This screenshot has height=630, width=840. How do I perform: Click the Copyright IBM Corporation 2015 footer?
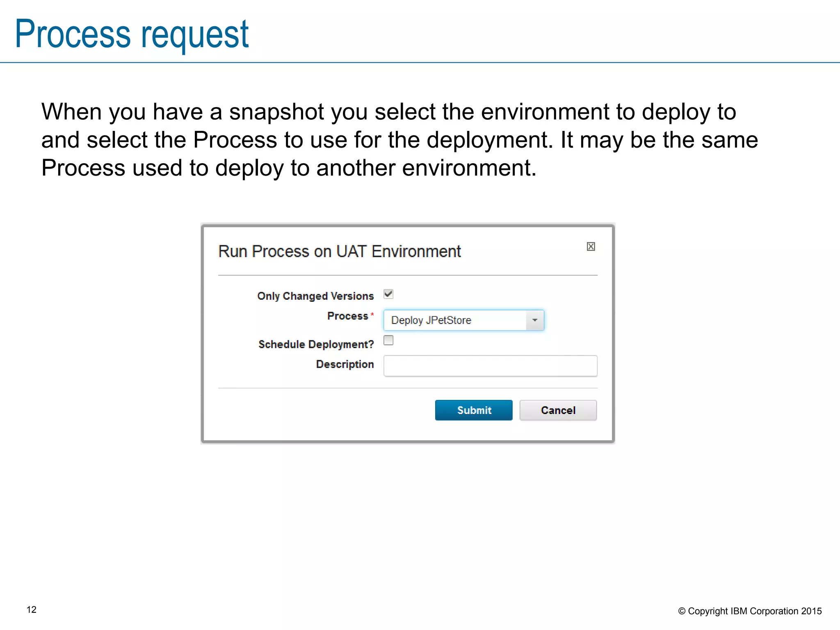750,611
